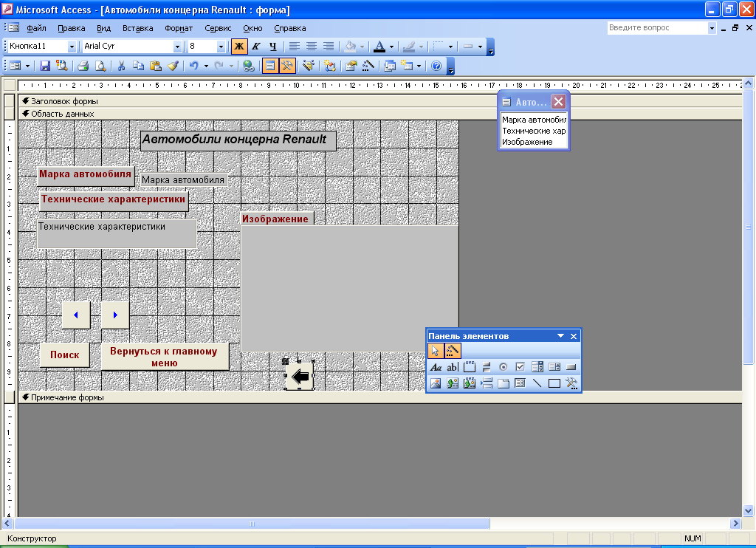Click the Format Painter brush icon
The image size is (756, 548).
(173, 66)
